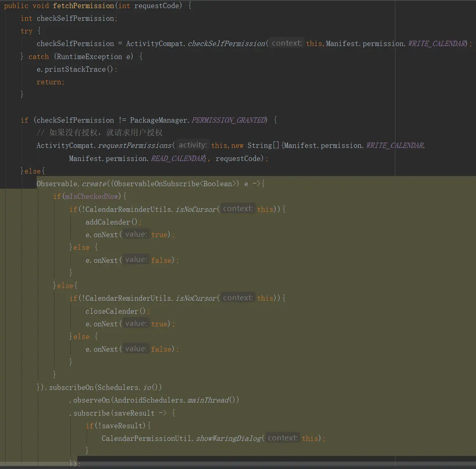Click the fetchPermission method name

tap(83, 6)
